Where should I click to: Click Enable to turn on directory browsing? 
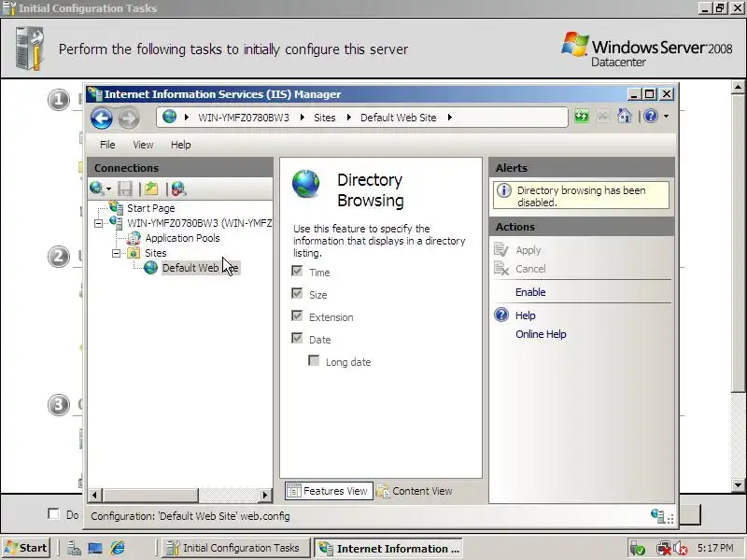530,292
